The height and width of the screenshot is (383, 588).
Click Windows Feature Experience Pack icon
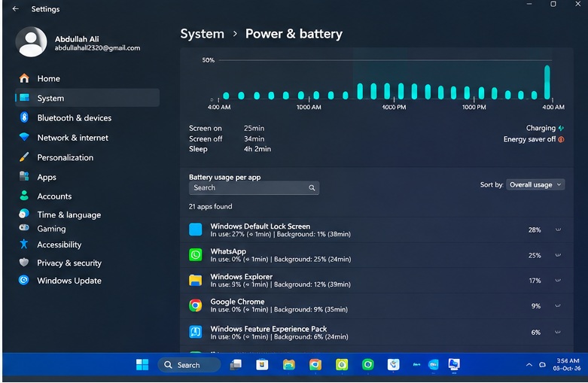(x=196, y=332)
